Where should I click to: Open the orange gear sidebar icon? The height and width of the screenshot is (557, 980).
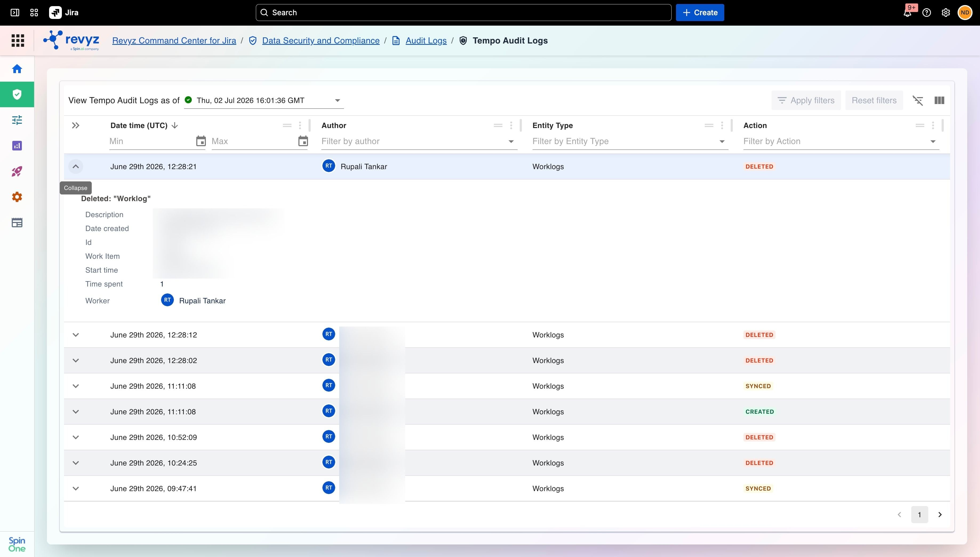(17, 197)
